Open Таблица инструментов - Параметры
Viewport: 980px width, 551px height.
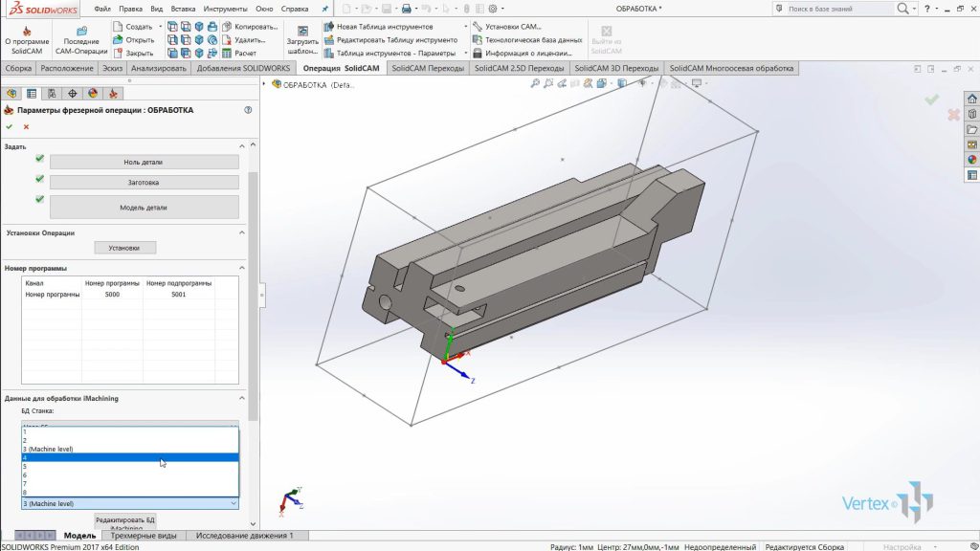pyautogui.click(x=390, y=54)
